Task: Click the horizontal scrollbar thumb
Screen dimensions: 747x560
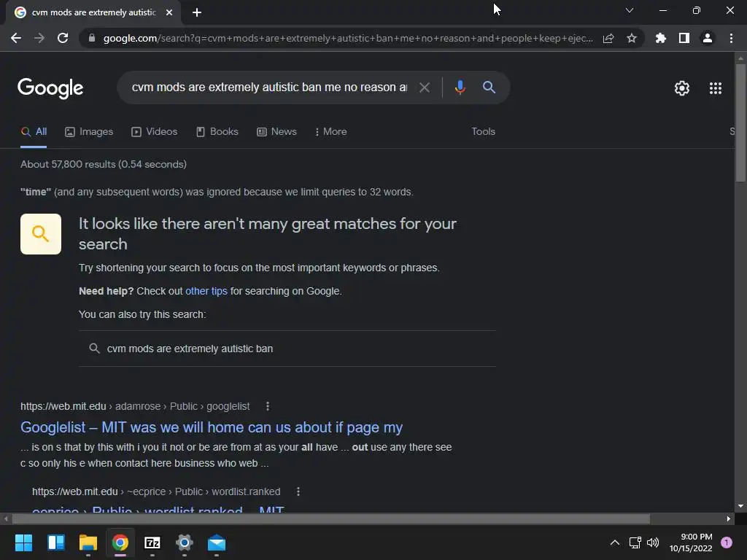Action: [x=330, y=518]
